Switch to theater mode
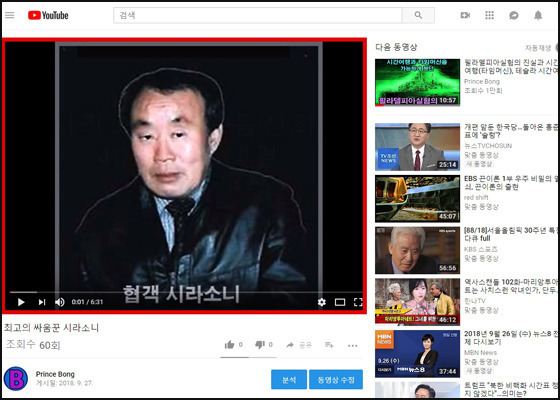The width and height of the screenshot is (560, 400). [x=340, y=302]
